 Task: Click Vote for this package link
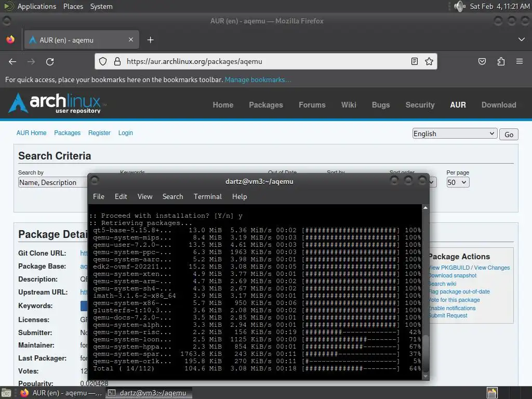pos(454,300)
